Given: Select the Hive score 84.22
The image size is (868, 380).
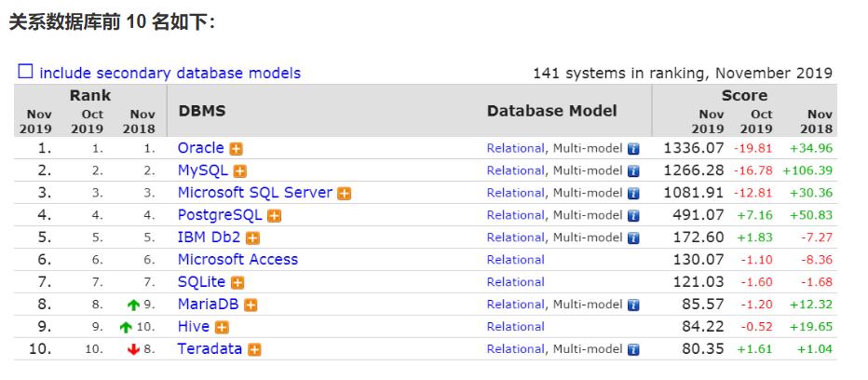Looking at the screenshot, I should pyautogui.click(x=703, y=326).
